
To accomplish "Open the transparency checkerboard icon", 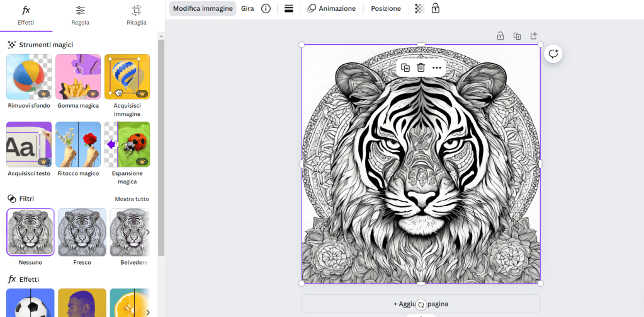I will [420, 9].
